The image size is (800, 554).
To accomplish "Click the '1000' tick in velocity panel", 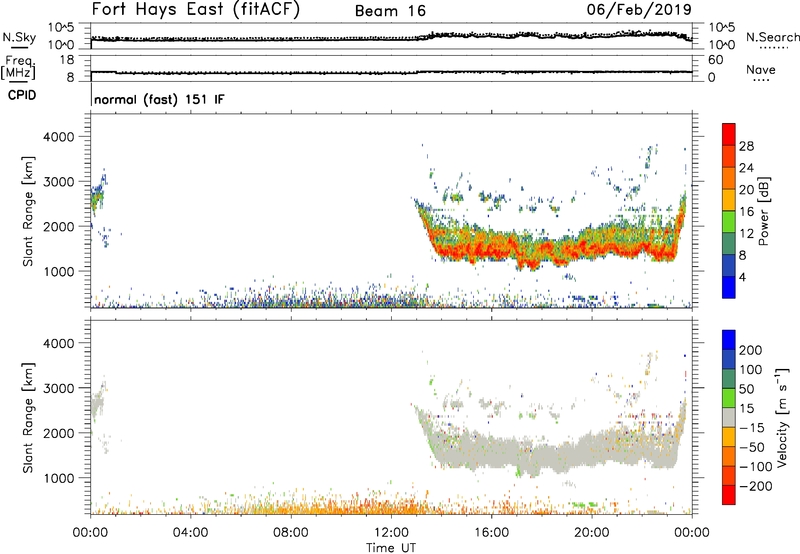I will pos(59,478).
